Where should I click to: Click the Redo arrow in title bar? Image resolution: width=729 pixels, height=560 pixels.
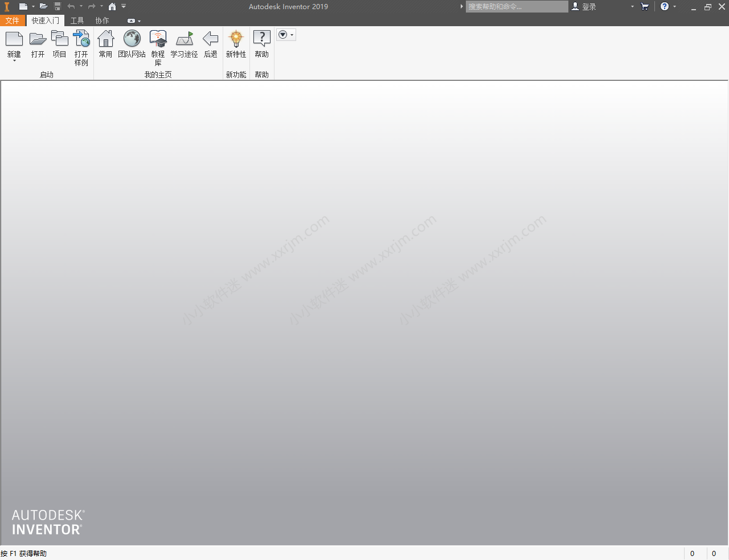tap(92, 7)
